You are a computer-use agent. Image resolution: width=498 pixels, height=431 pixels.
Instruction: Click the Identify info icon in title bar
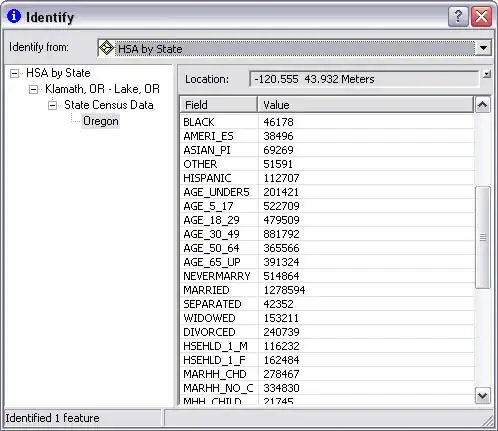click(x=14, y=16)
